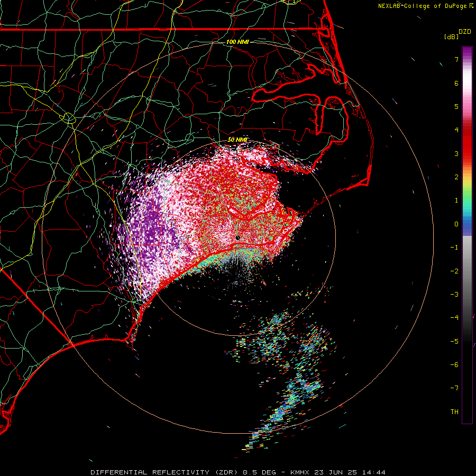Click the 4 value on the scale
476x476 pixels.
pos(456,130)
